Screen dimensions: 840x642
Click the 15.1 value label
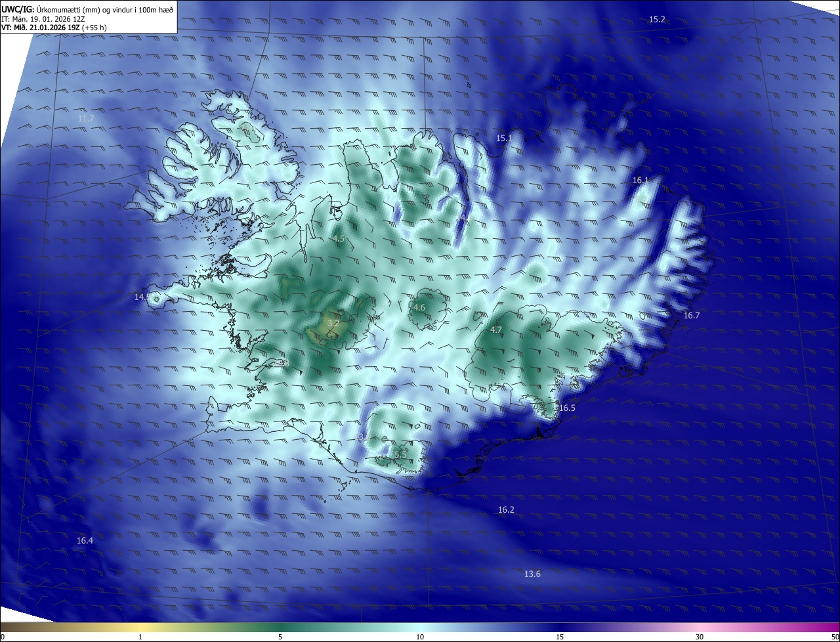pos(503,139)
